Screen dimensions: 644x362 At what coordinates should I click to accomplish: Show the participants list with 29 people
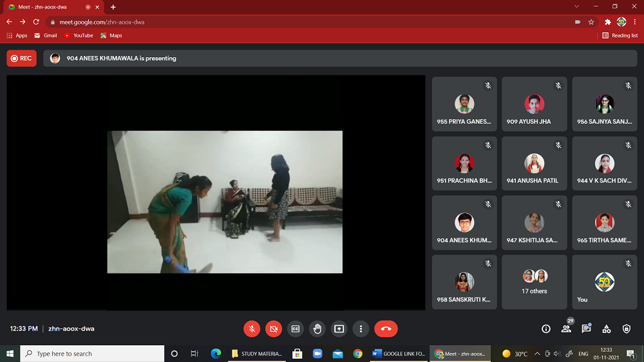click(x=566, y=329)
